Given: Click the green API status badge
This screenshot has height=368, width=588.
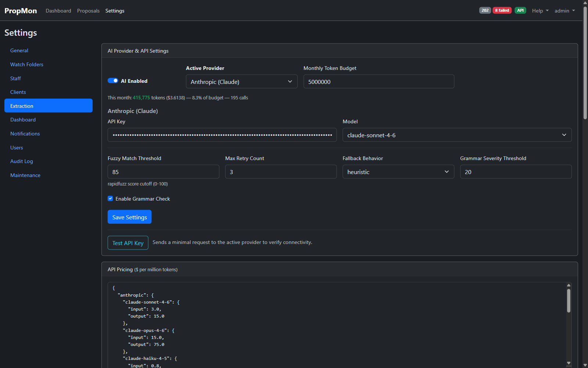Looking at the screenshot, I should [x=520, y=10].
